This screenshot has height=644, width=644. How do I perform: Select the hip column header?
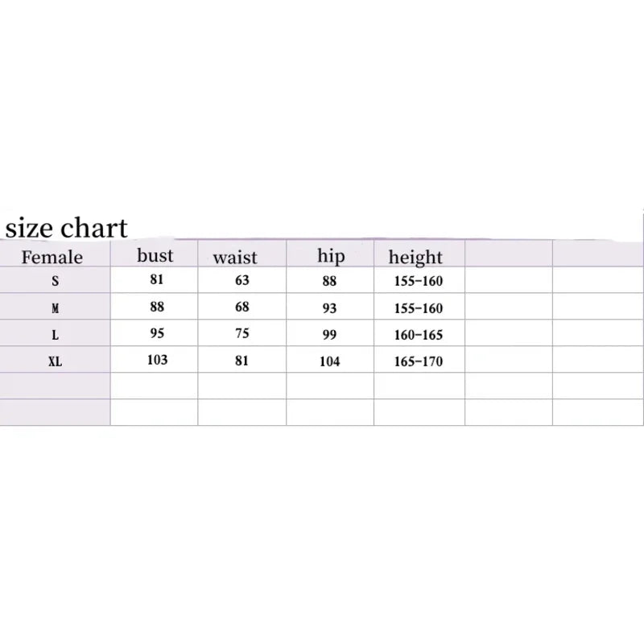tap(331, 256)
